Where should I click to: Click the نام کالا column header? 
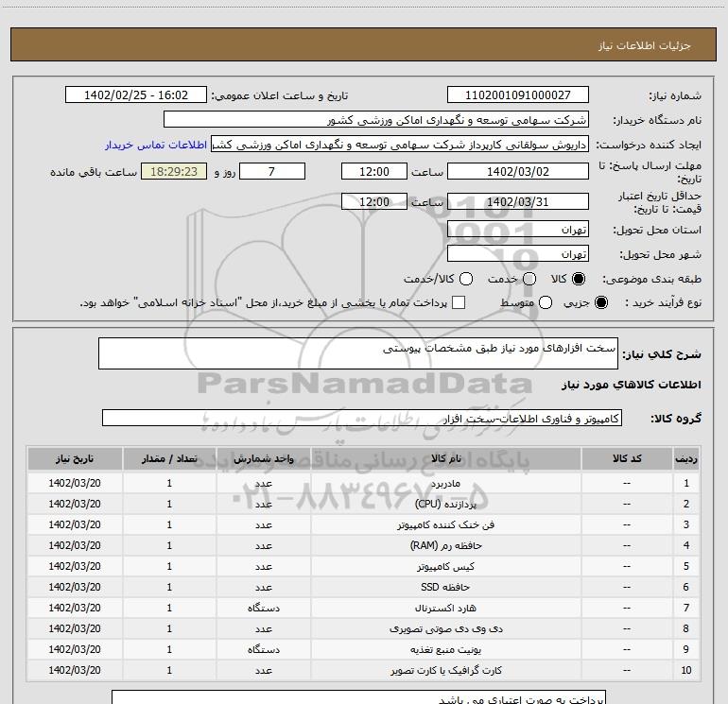point(445,459)
